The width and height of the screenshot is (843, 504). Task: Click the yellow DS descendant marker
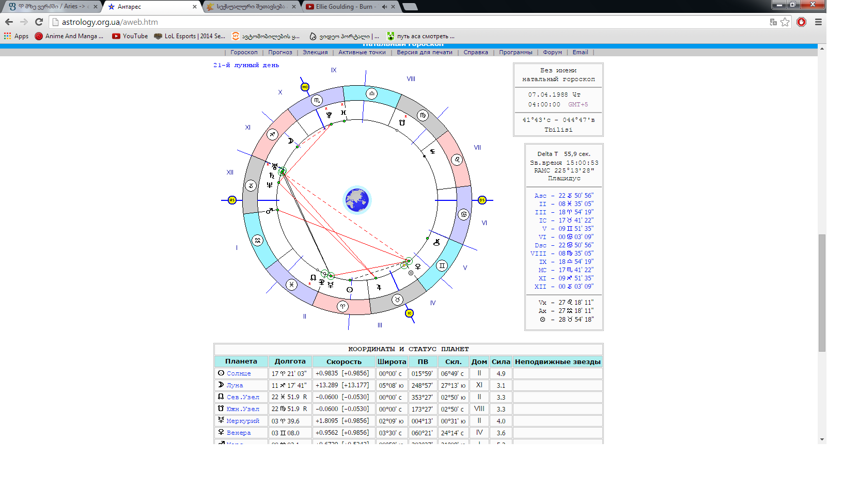[482, 200]
